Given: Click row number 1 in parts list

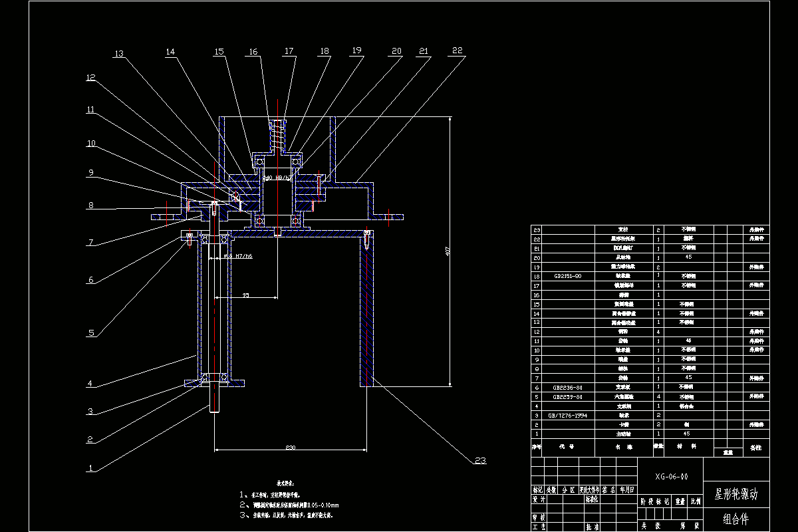Looking at the screenshot, I should [x=537, y=434].
